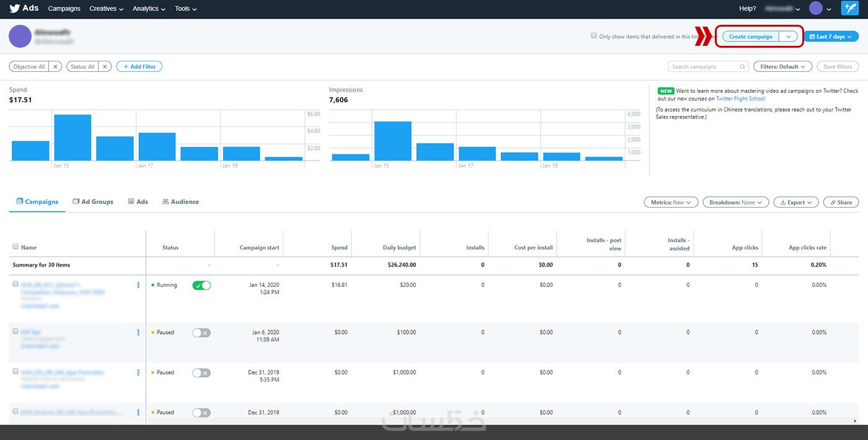Open the Export dropdown
Viewport: 868px width, 440px height.
click(x=796, y=202)
